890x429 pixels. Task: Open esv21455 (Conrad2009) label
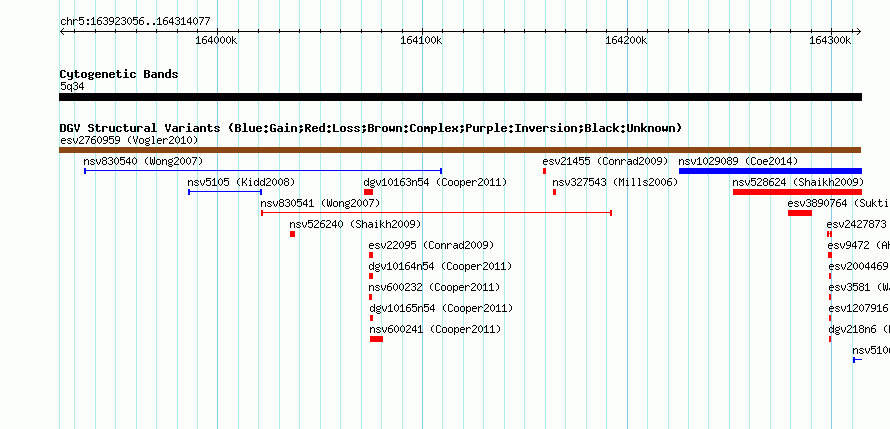pos(605,161)
